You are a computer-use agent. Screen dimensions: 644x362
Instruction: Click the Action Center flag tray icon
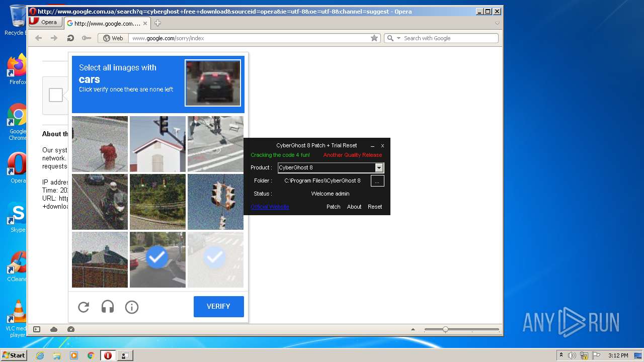pos(595,355)
